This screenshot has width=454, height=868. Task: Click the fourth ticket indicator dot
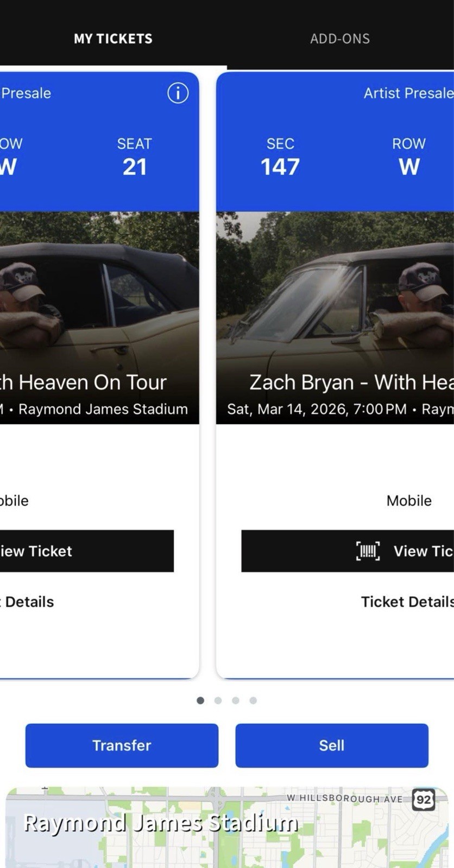click(x=253, y=700)
